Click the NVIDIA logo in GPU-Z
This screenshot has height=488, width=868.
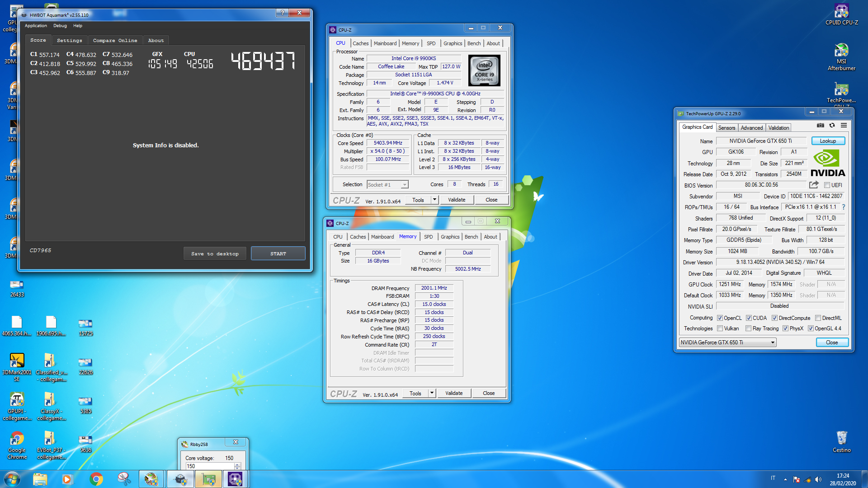827,164
